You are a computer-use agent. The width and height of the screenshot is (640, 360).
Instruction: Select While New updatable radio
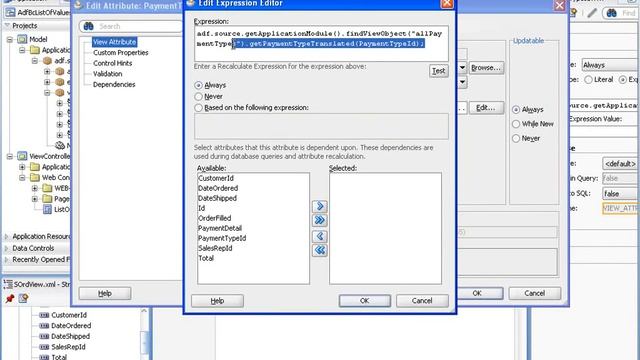click(516, 124)
